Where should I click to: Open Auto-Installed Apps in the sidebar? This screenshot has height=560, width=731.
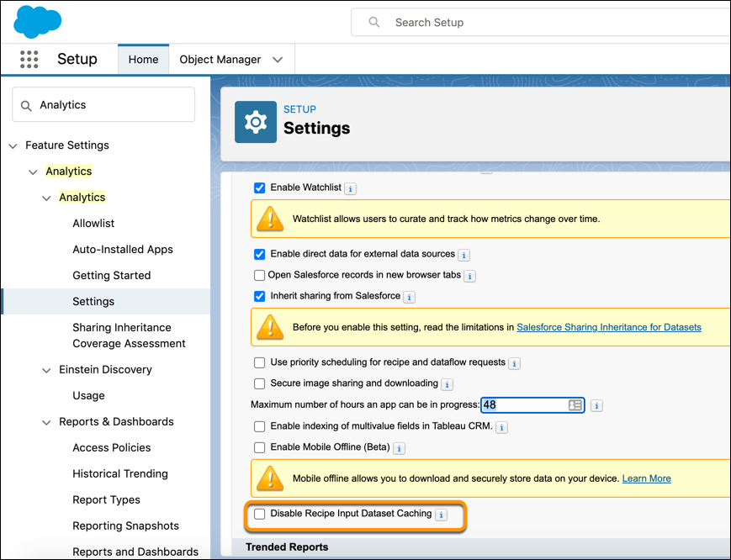(x=123, y=249)
